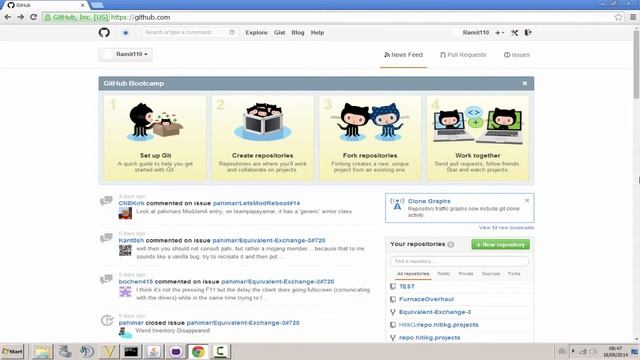Expand the plus create-new dropdown
Viewport: 640px width, 360px height.
pyautogui.click(x=500, y=33)
